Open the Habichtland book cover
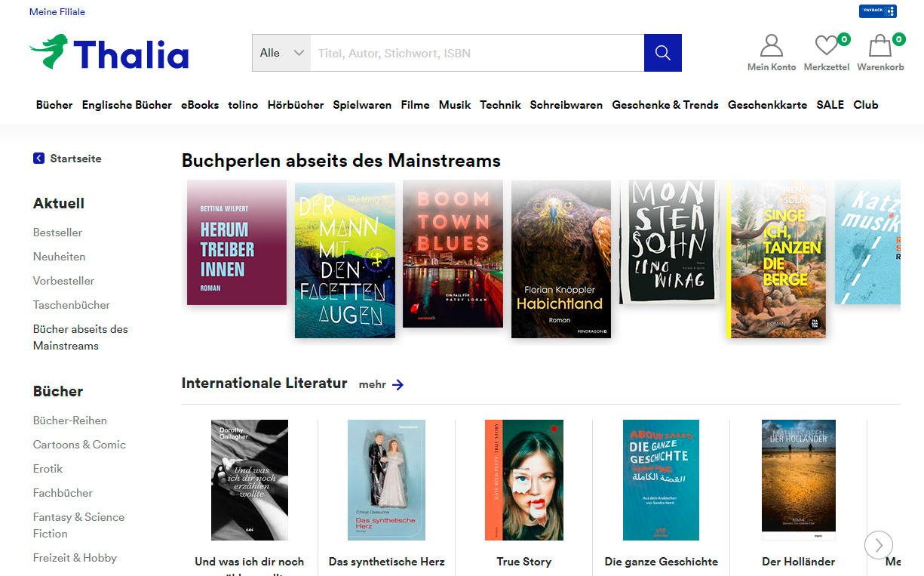The width and height of the screenshot is (924, 576). tap(560, 259)
